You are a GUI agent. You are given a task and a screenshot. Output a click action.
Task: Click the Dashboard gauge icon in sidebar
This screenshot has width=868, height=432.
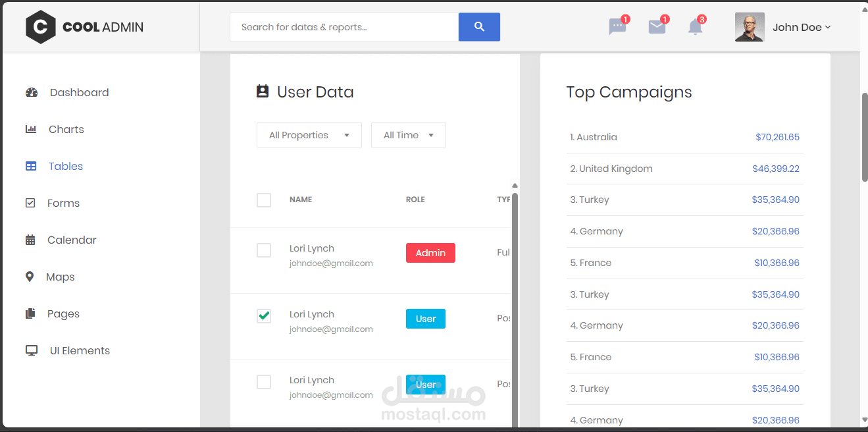32,92
